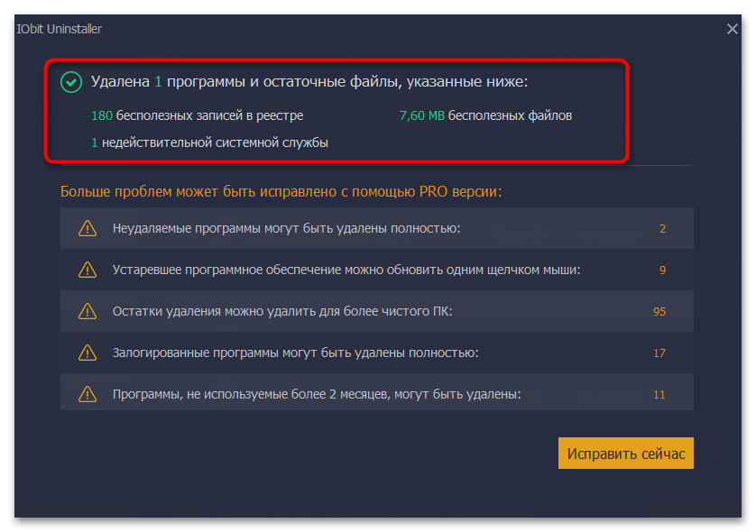Select the '7,60 MB' useless files indicator
This screenshot has width=756, height=532.
(x=421, y=115)
